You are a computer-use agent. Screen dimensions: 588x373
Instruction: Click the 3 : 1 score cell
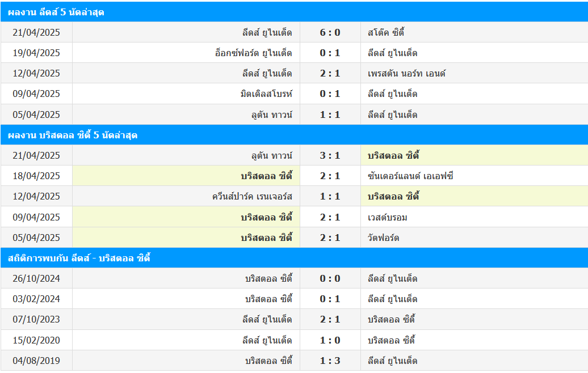330,155
